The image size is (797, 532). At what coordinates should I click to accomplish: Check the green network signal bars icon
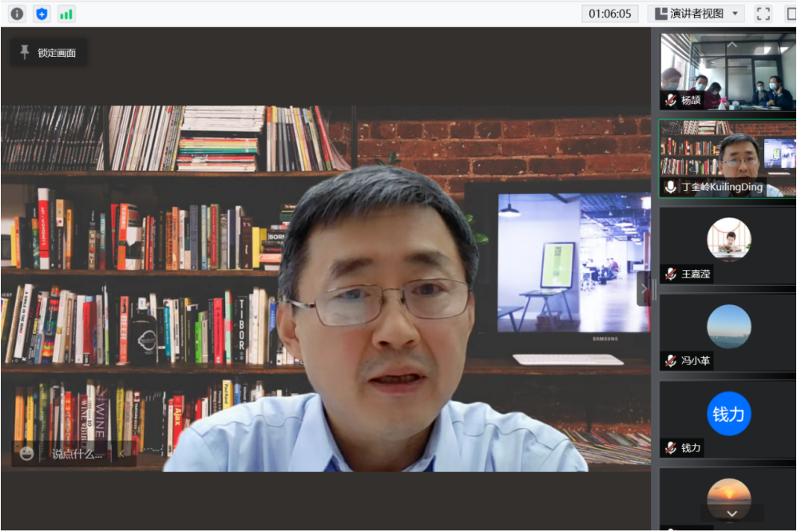pos(66,14)
